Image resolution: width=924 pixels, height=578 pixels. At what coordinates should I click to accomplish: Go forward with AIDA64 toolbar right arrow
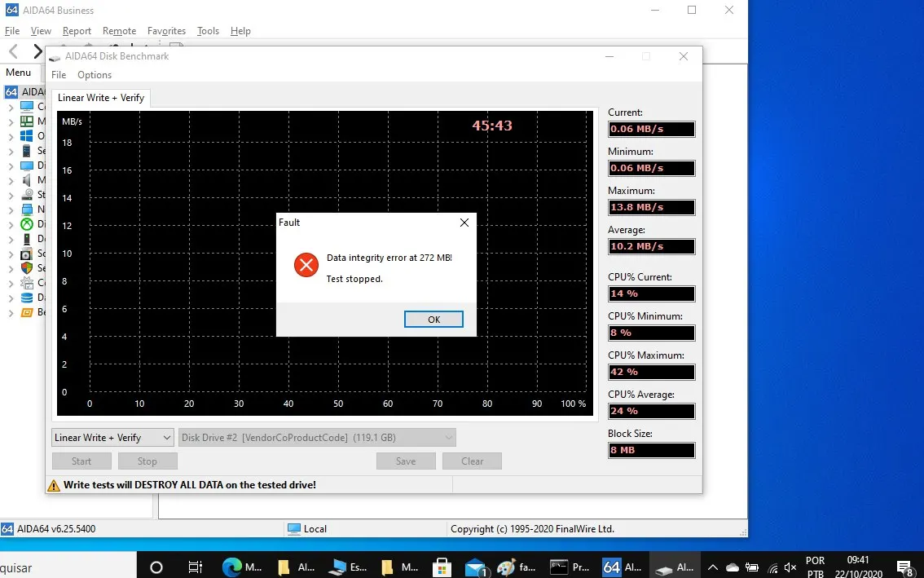(37, 51)
